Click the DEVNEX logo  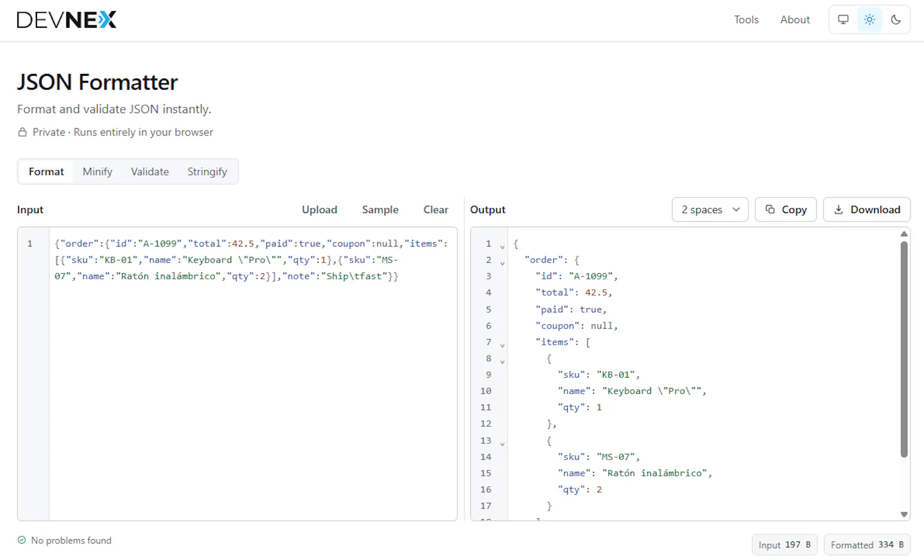point(66,20)
